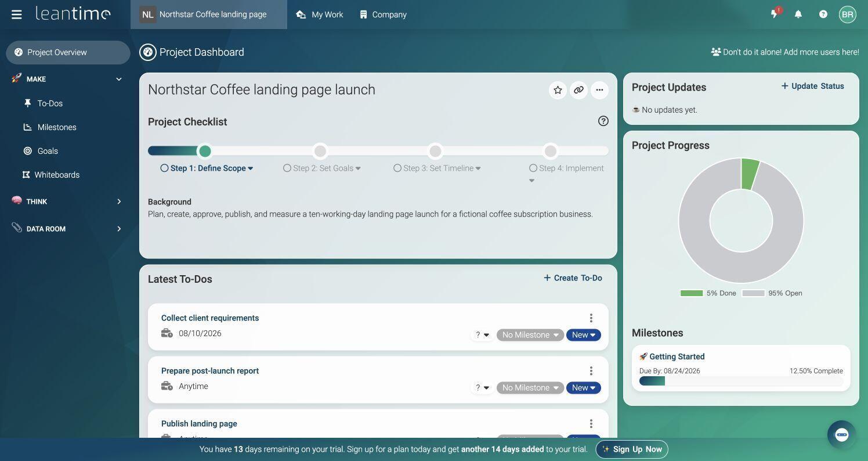Expand the Step 4: Implement caret
This screenshot has height=461, width=868.
[x=531, y=181]
